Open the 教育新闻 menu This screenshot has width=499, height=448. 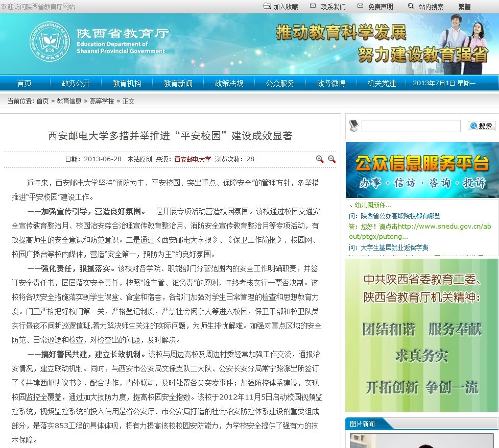click(x=178, y=83)
